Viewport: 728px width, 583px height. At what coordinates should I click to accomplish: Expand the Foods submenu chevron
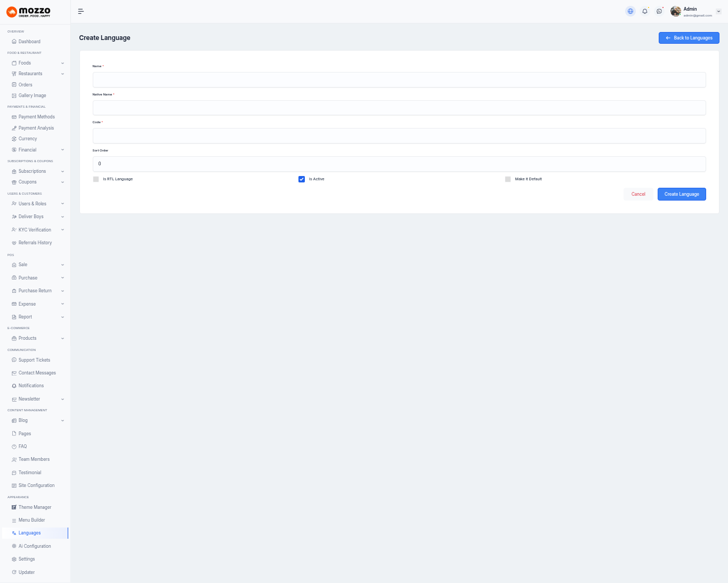pyautogui.click(x=62, y=63)
